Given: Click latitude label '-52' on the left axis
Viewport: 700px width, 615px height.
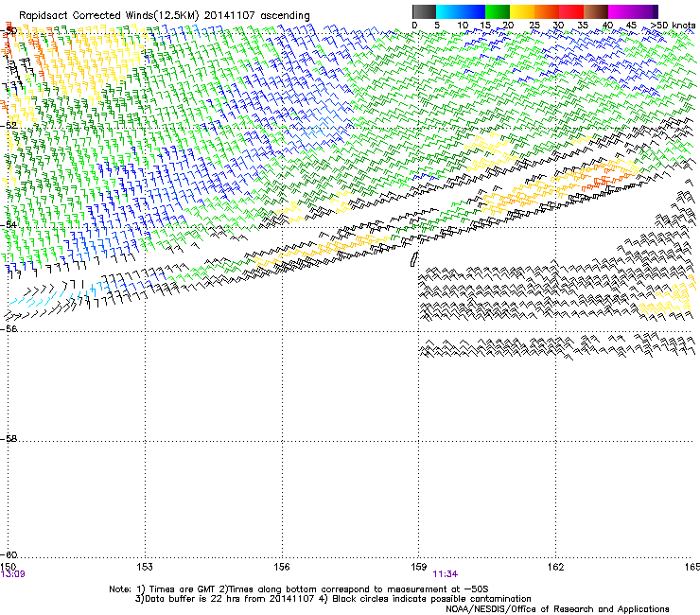Looking at the screenshot, I should (9, 126).
